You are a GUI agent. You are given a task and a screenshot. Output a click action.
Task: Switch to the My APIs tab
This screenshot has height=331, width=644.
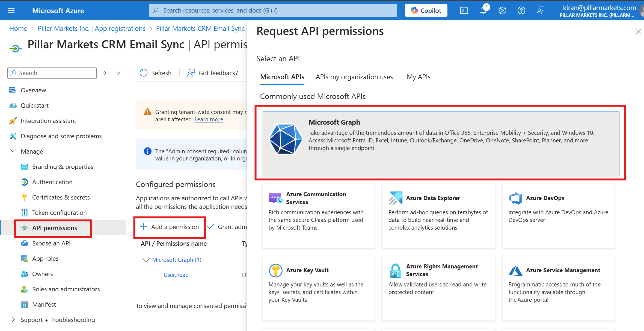[x=418, y=77]
